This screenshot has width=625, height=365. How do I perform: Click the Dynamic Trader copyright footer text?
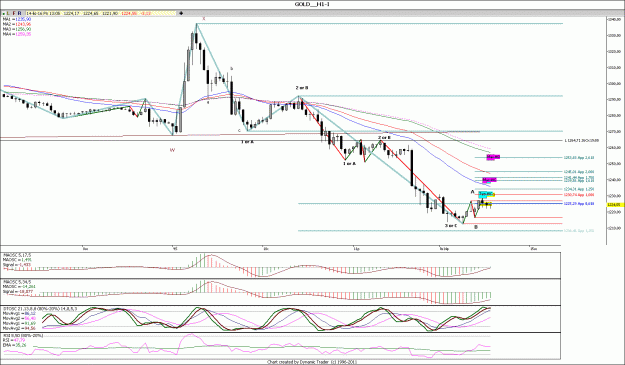pos(312,362)
